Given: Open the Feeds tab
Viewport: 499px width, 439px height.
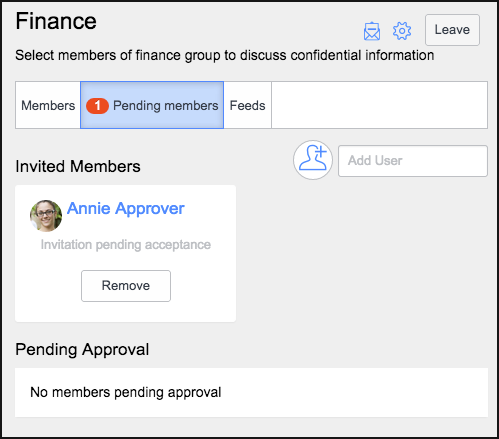Looking at the screenshot, I should pyautogui.click(x=247, y=105).
